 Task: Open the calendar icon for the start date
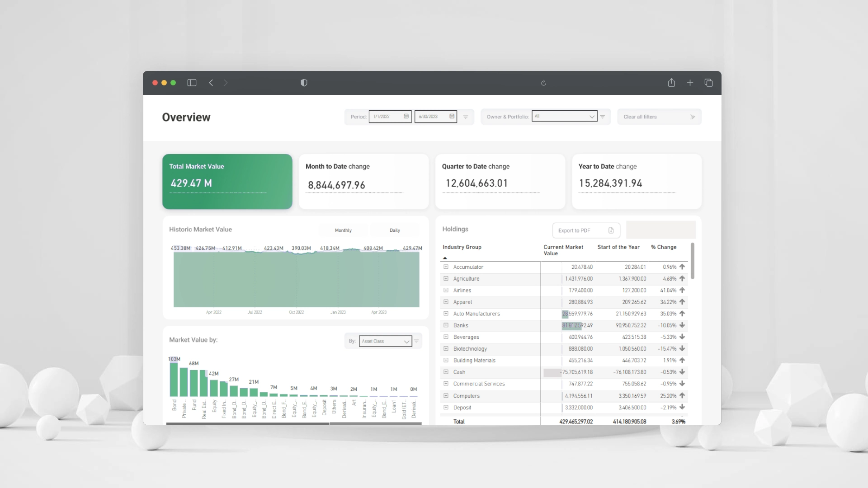tap(406, 117)
